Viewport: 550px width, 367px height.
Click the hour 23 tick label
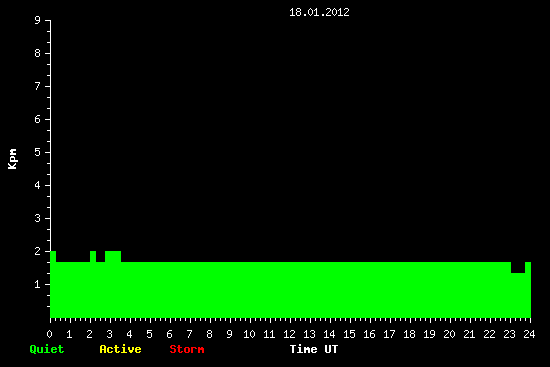(509, 334)
